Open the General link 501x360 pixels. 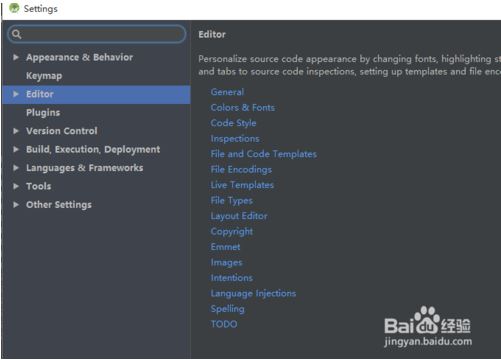pos(227,92)
